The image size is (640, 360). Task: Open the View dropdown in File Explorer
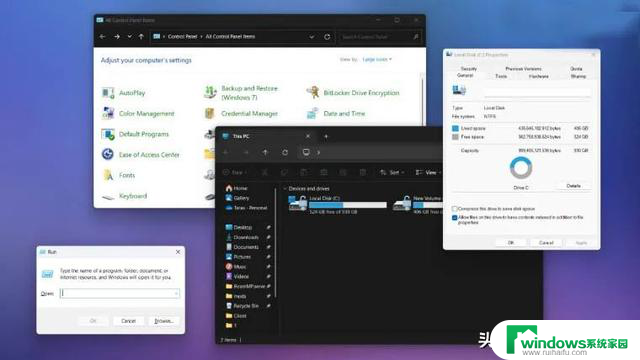[x=428, y=173]
